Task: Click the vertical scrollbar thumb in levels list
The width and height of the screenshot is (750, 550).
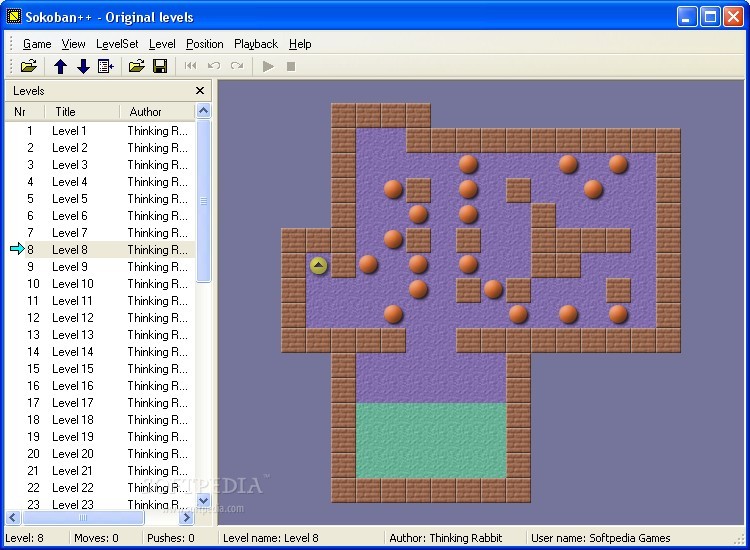Action: (203, 201)
